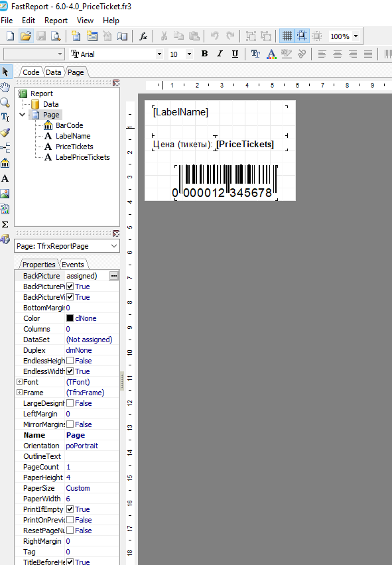Enable EndlessHeight checkbox
The width and height of the screenshot is (392, 565).
[70, 361]
